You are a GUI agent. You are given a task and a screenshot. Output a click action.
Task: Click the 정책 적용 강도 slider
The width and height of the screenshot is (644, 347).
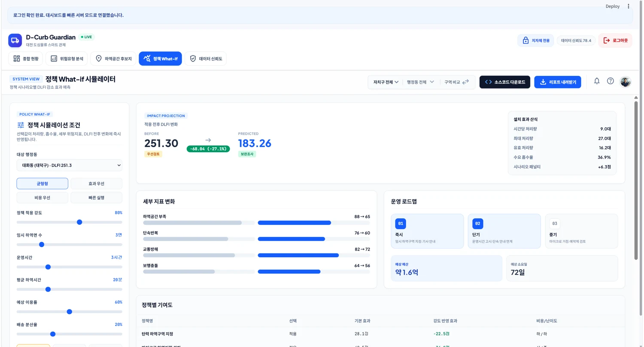point(70,222)
